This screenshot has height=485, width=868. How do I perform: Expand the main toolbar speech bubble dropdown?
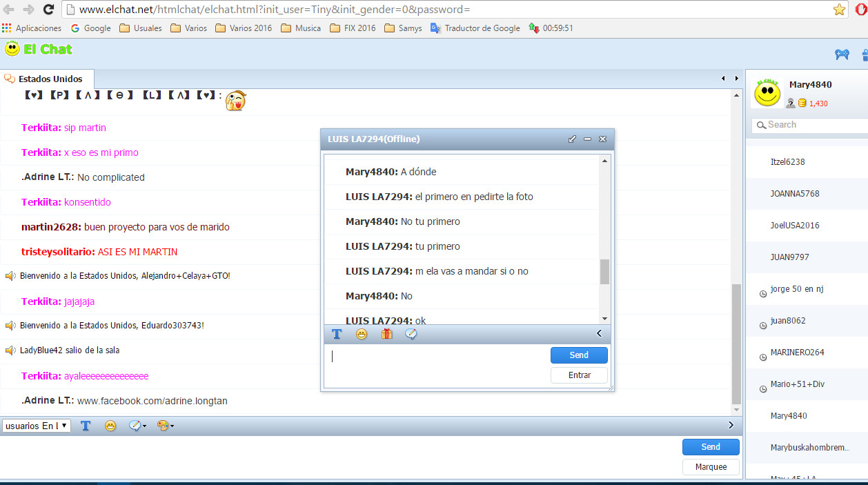click(138, 426)
